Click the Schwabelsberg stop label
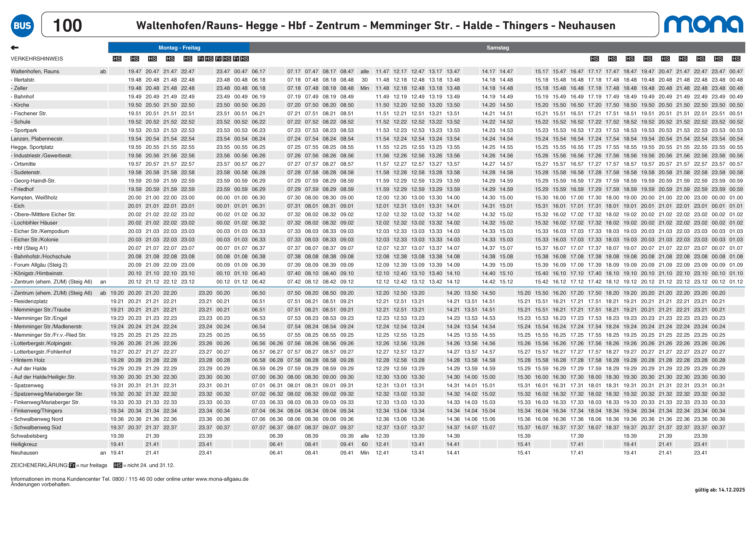Image resolution: width=756 pixels, height=535 pixels. point(29,436)
